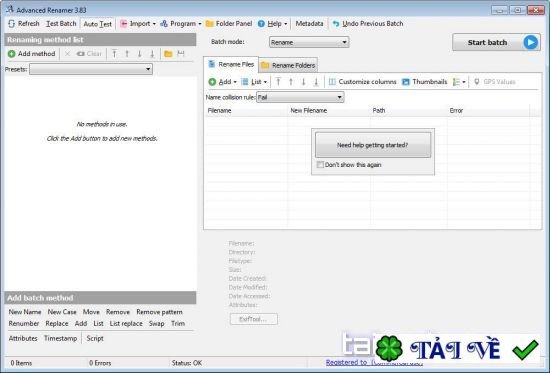Screen dimensions: 550x373
Task: Add the Remove batch method
Action: tap(118, 312)
